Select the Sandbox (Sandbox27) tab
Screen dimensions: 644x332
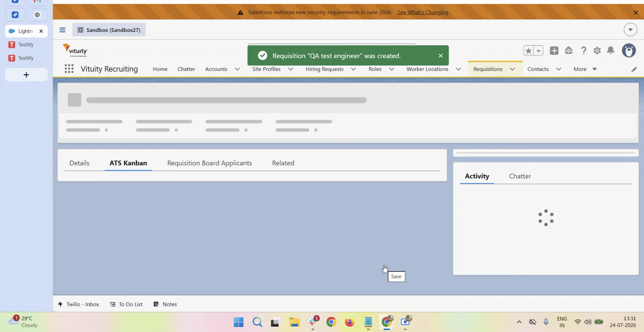109,30
